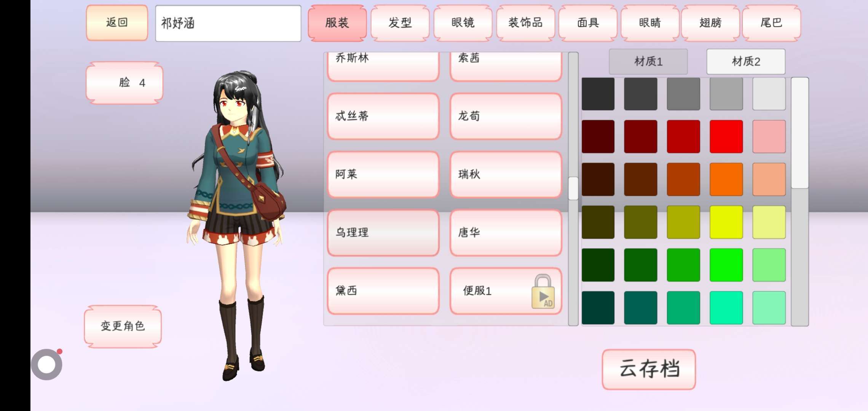The height and width of the screenshot is (411, 868).
Task: Open the 发型 hairstyle tab
Action: click(400, 23)
